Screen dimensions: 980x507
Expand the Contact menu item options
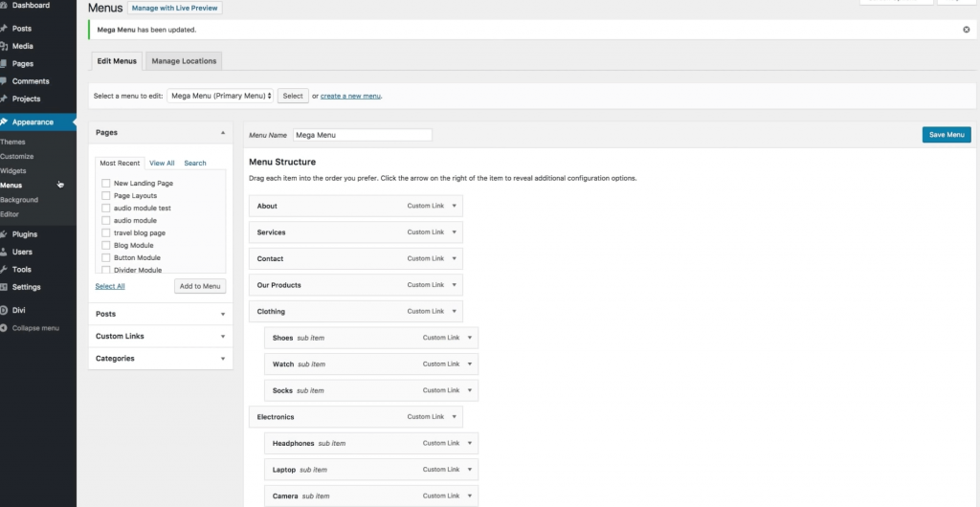[455, 258]
